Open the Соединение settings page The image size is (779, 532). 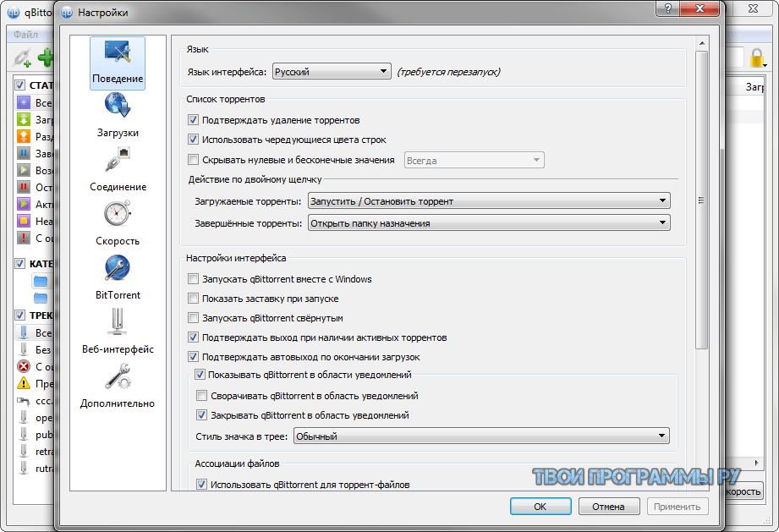pos(118,169)
